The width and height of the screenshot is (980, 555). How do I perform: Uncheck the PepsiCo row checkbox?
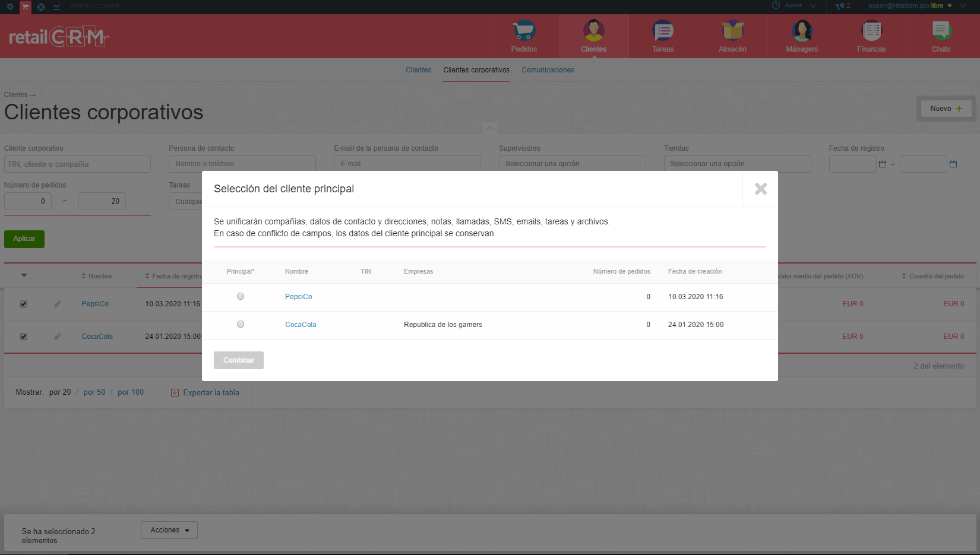coord(24,304)
